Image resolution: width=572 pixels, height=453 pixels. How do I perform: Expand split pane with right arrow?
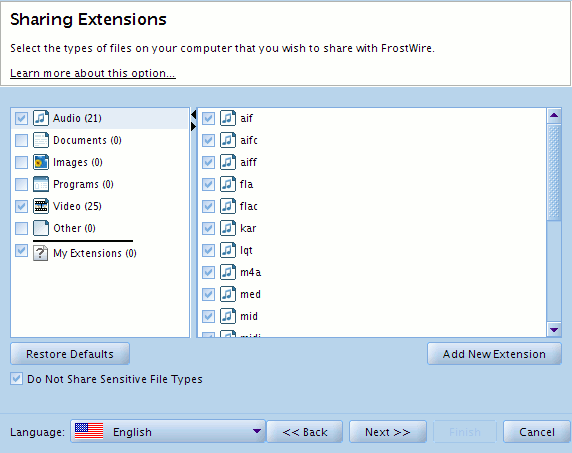[x=193, y=126]
